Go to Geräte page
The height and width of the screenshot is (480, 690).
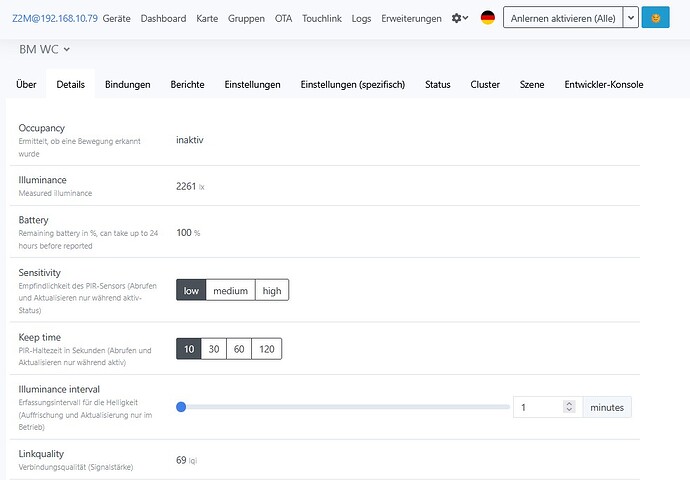point(117,18)
